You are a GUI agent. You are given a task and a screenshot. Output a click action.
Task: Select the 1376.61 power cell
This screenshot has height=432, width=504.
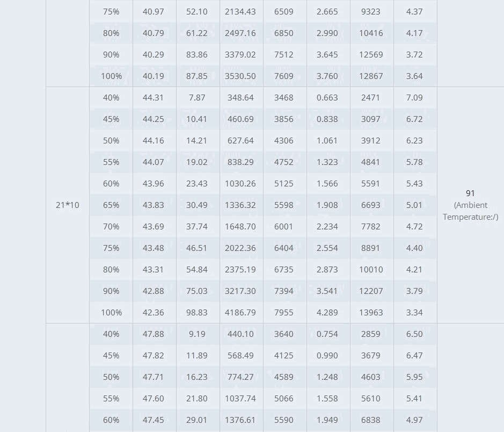click(240, 420)
